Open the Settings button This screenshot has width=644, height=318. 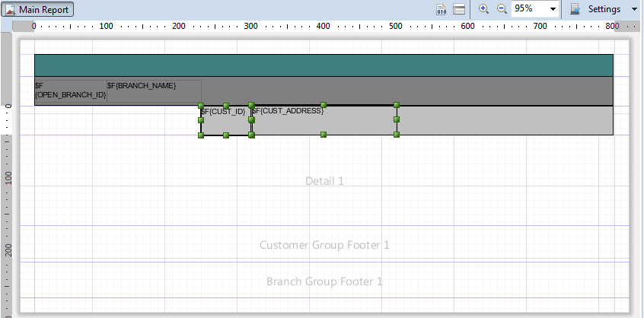[x=595, y=9]
